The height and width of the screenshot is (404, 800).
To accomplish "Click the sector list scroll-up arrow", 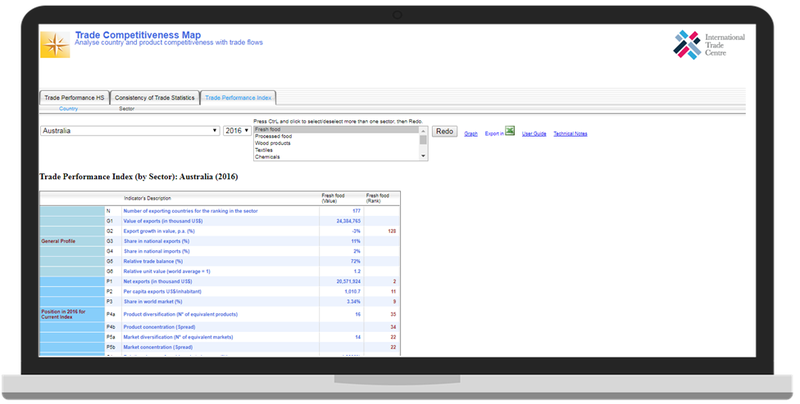I will point(423,131).
